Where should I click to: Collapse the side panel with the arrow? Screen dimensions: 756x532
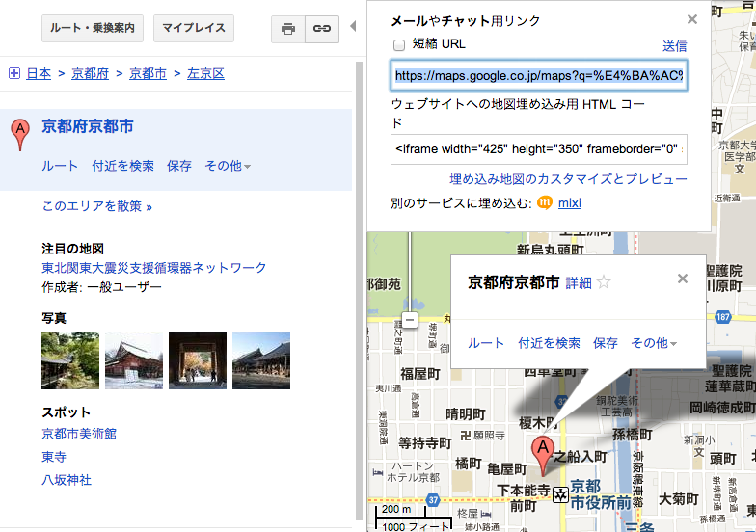(x=353, y=26)
